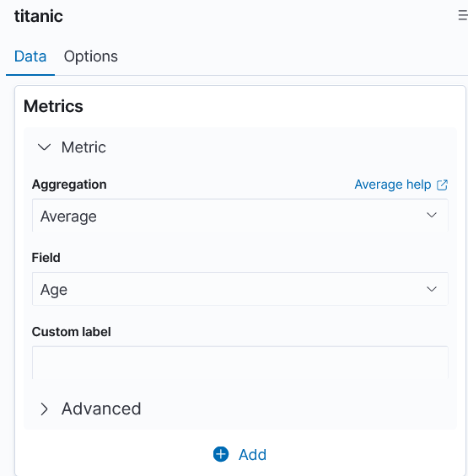Open the hamburger menu icon beside titanic
Screen dimensions: 468x476
tap(463, 15)
